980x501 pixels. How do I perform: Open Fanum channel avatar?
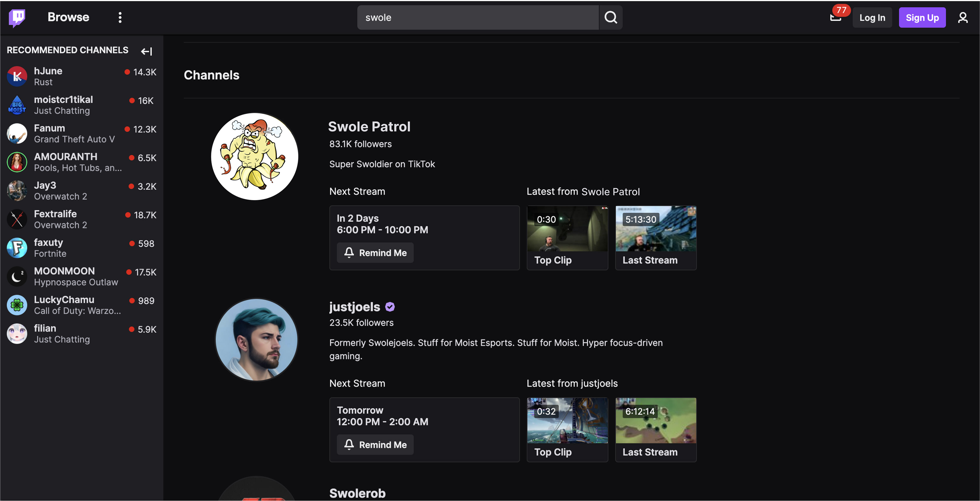click(x=17, y=133)
